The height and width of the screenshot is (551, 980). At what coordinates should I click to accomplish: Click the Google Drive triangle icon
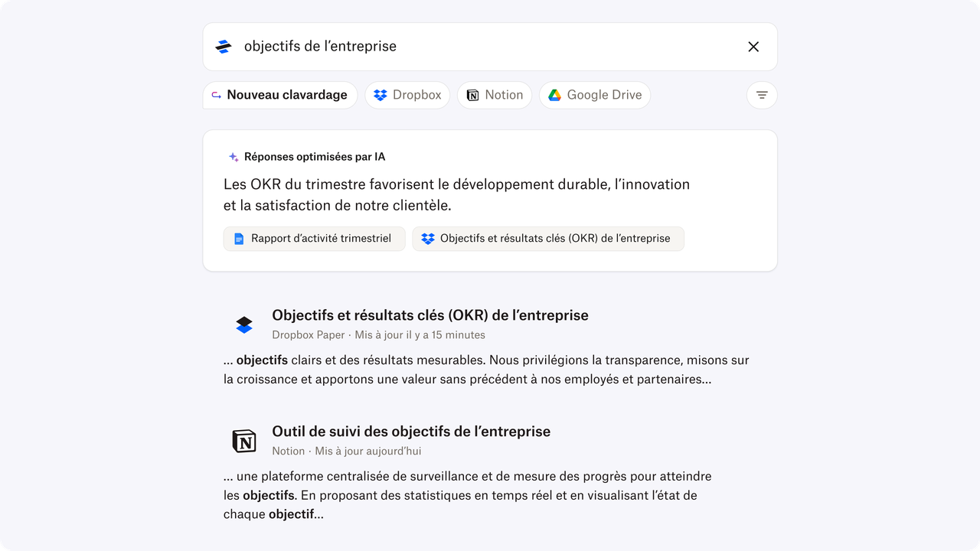(555, 94)
